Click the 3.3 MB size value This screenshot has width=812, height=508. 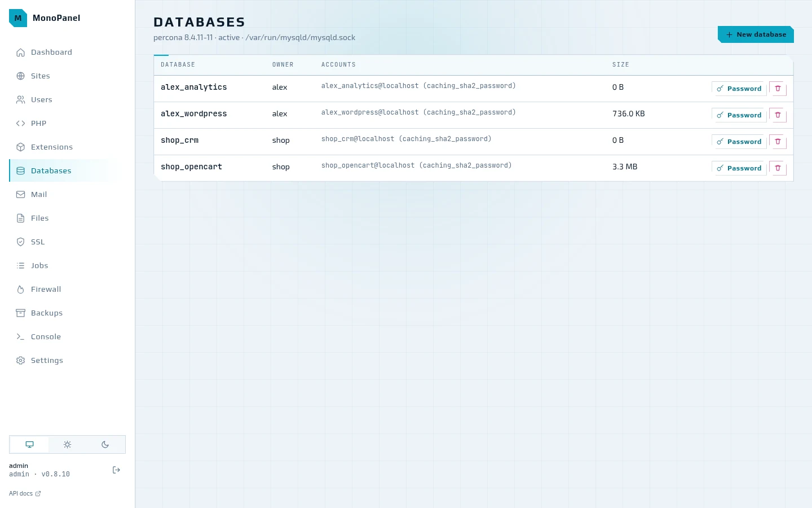pyautogui.click(x=625, y=167)
